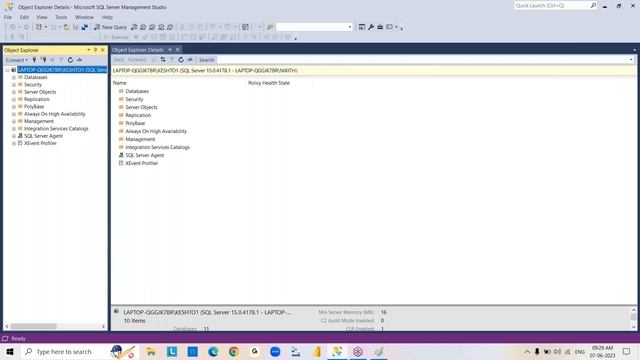Expand the Databases node in Object Explorer
This screenshot has width=640, height=360.
pos(14,77)
